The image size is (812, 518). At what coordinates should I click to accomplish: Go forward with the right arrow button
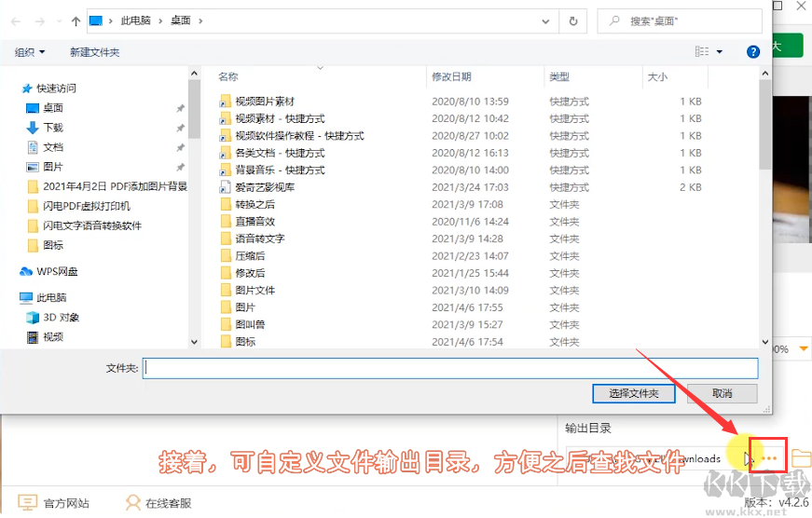(40, 21)
